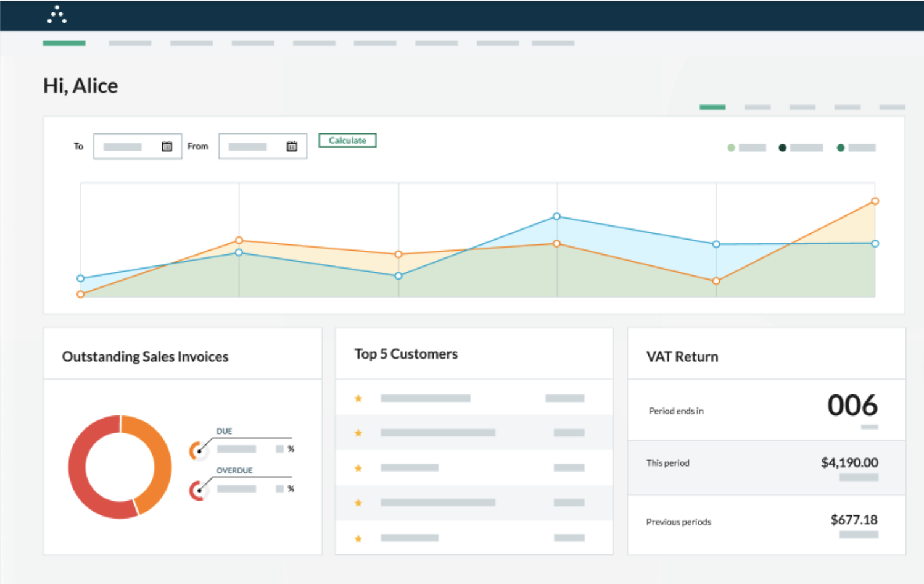924x584 pixels.
Task: Click the DUE gauge icon
Action: point(198,451)
